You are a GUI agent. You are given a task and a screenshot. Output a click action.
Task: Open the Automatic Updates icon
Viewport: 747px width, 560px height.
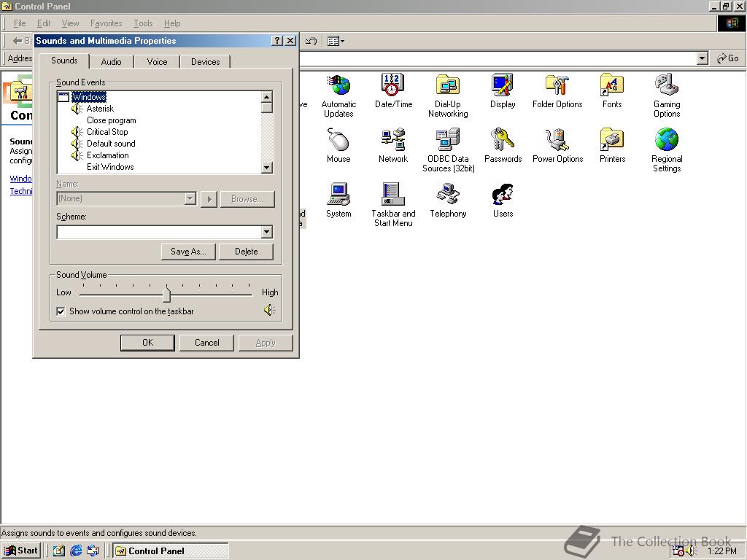point(338,96)
